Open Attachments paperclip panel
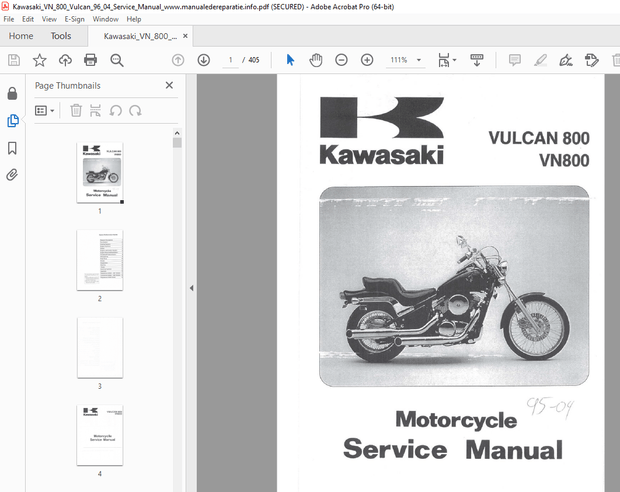Image resolution: width=620 pixels, height=492 pixels. 12,175
